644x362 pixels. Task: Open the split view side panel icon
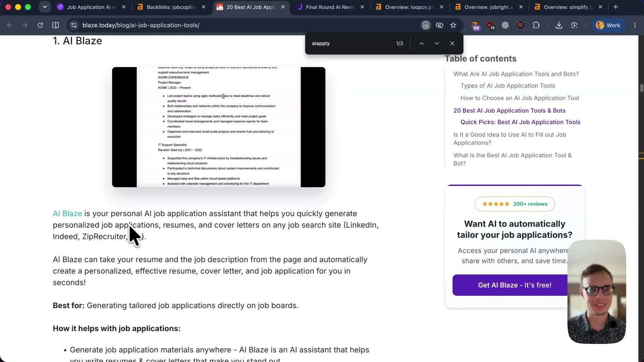click(56, 25)
